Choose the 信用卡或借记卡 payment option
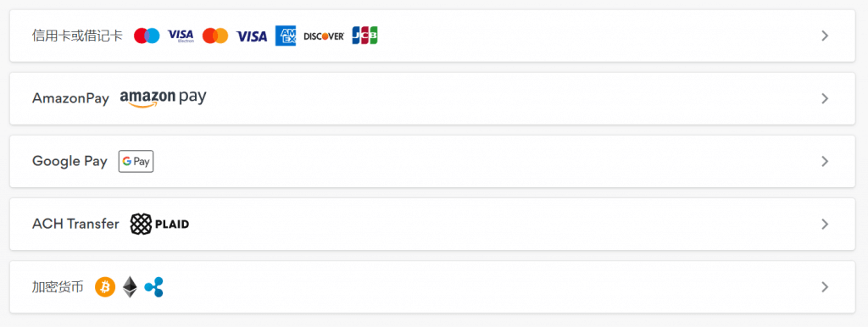 tap(432, 36)
